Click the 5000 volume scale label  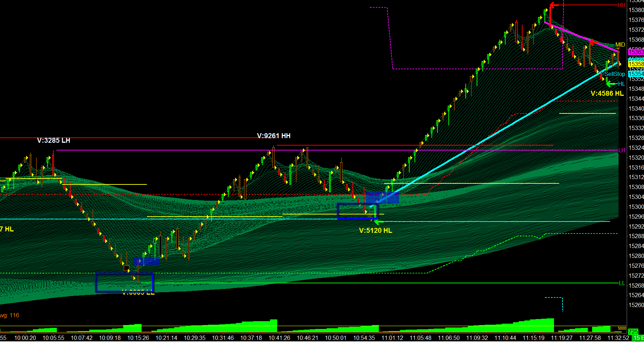622,328
